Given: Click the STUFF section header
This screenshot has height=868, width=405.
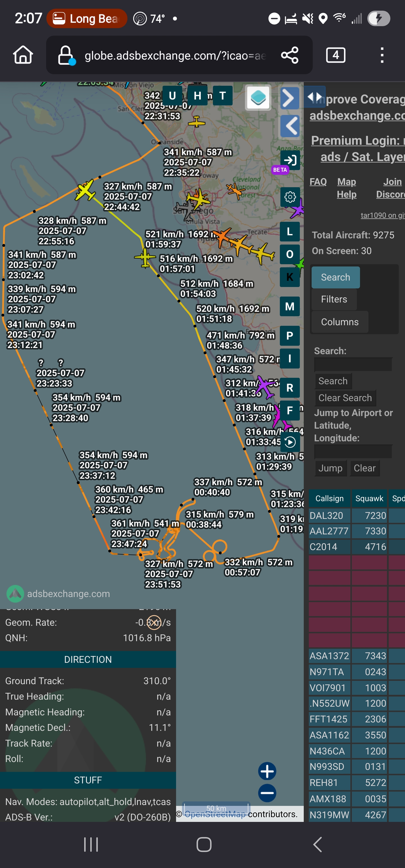Looking at the screenshot, I should click(x=88, y=780).
